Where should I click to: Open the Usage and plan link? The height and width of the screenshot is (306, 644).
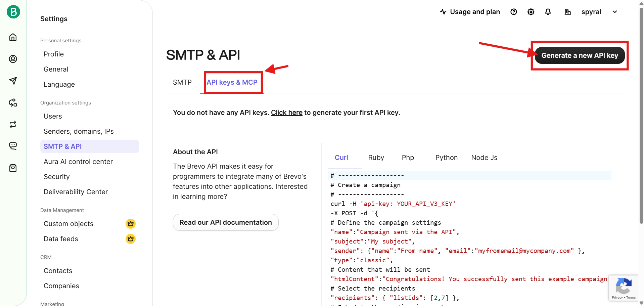pyautogui.click(x=470, y=12)
